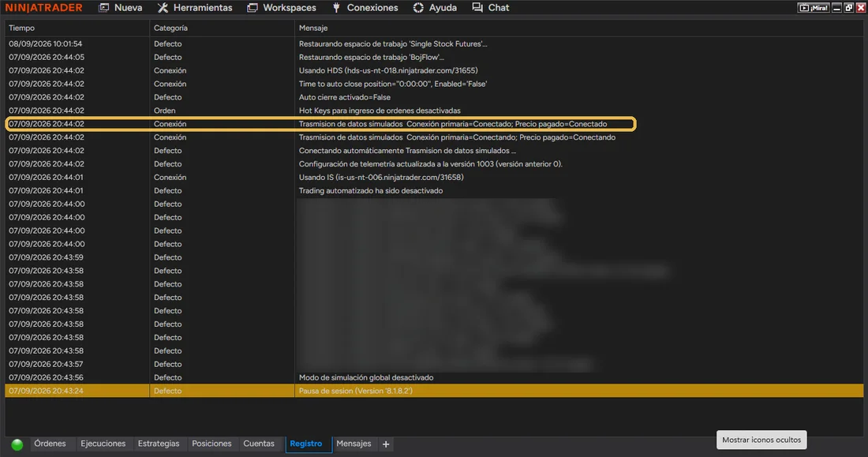
Task: Click the timestamp 07/09/2026 20:44:05
Action: (x=47, y=57)
